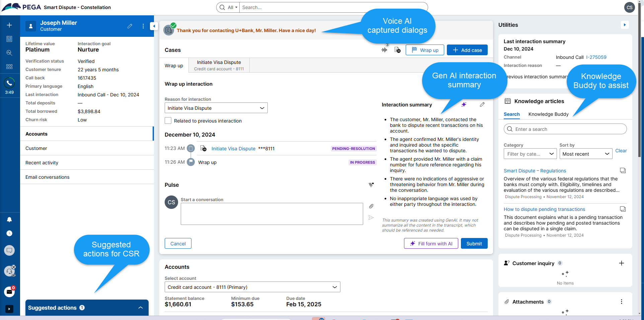This screenshot has width=644, height=320.
Task: Click the Gen AI sparkle icon in Interaction summary
Action: click(464, 104)
